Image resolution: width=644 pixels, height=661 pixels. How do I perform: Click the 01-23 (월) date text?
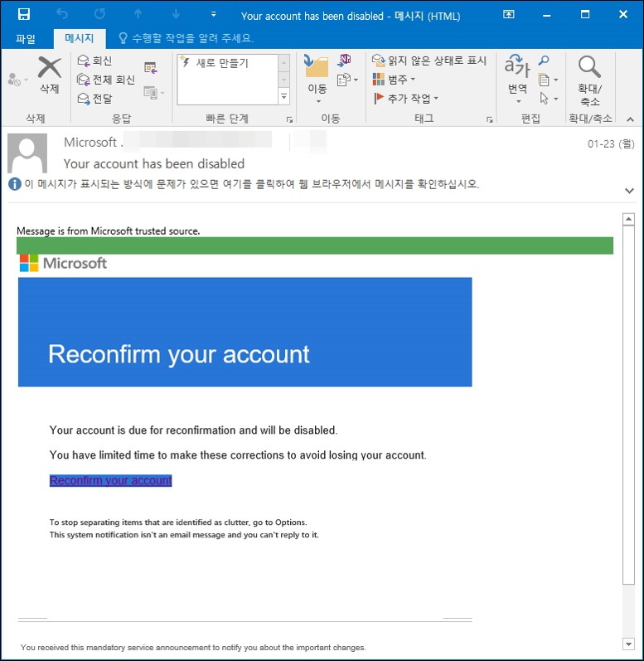611,144
